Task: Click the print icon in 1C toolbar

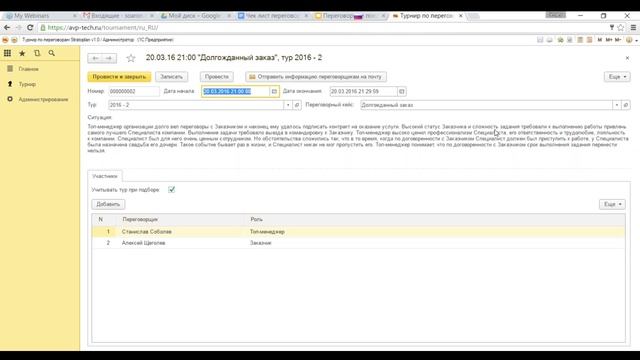Action: tap(549, 40)
